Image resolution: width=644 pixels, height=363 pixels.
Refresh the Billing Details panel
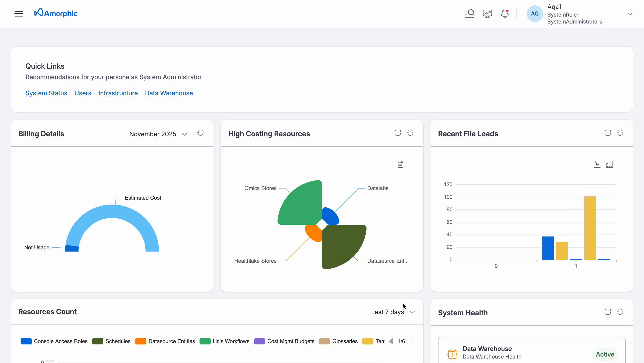point(201,133)
